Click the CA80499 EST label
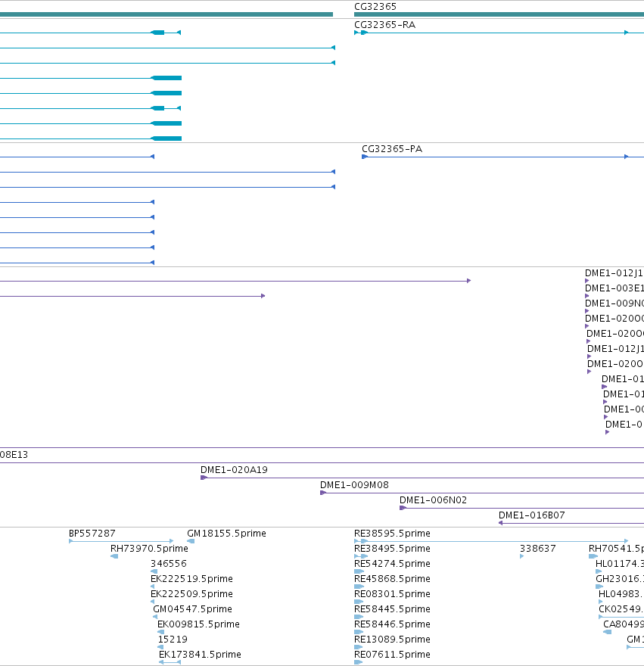The image size is (644, 666). 624,624
